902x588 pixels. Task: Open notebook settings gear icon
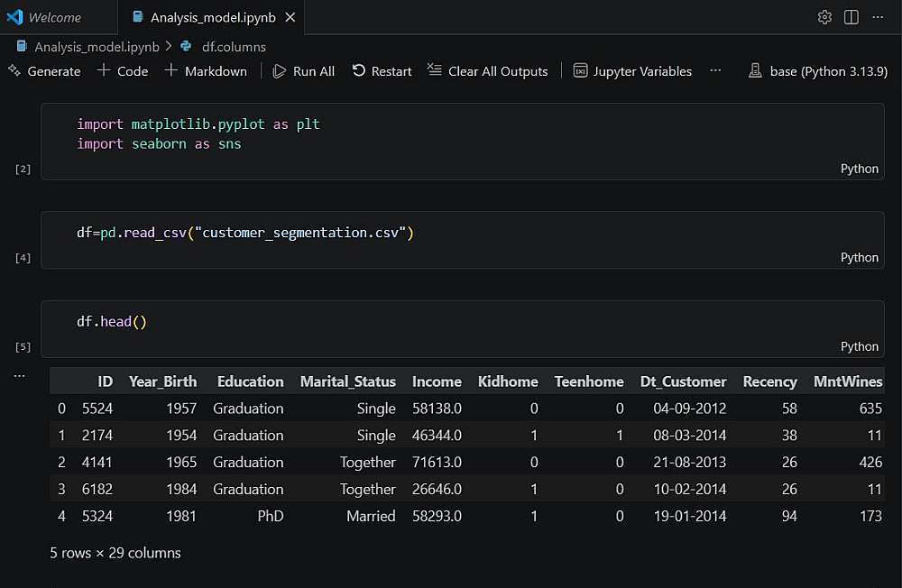point(824,17)
